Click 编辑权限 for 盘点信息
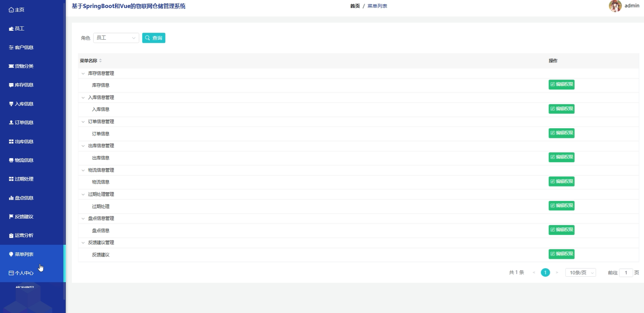The height and width of the screenshot is (313, 644). coord(562,230)
